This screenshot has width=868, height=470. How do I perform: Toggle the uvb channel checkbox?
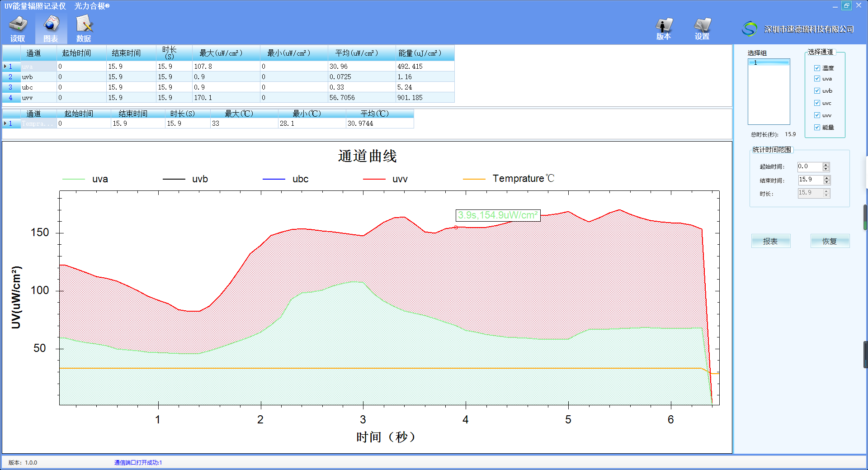(x=817, y=90)
